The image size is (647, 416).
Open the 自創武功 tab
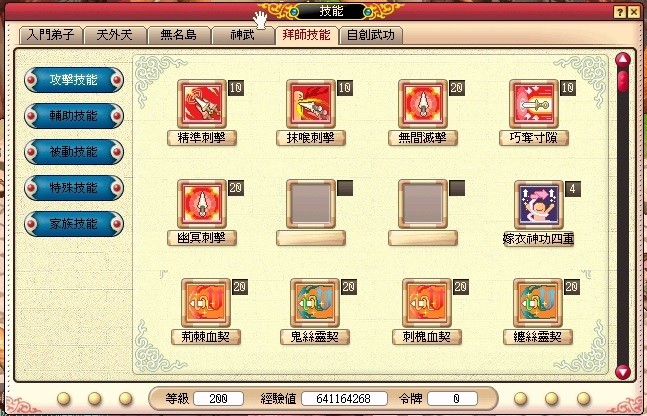tap(371, 35)
